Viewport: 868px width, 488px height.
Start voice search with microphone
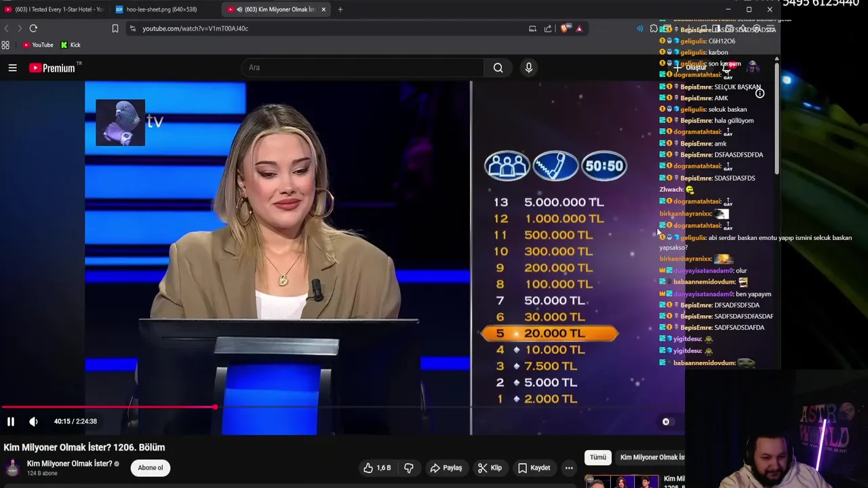tap(529, 68)
